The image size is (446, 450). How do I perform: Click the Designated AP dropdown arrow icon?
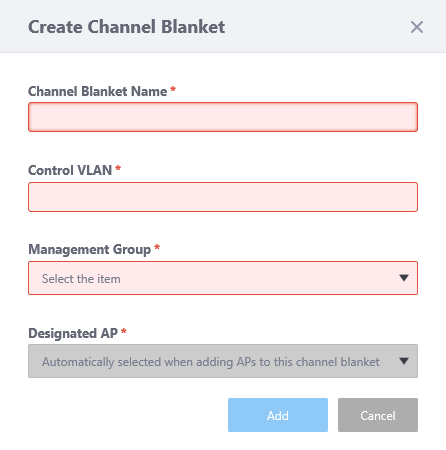click(x=404, y=361)
